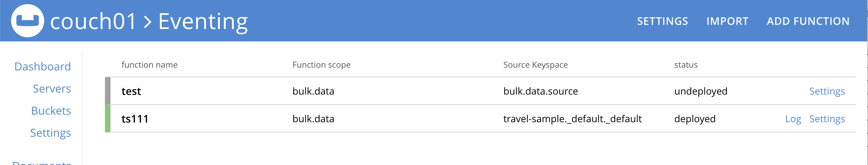Open Settings for test function
Image resolution: width=868 pixels, height=165 pixels.
827,91
